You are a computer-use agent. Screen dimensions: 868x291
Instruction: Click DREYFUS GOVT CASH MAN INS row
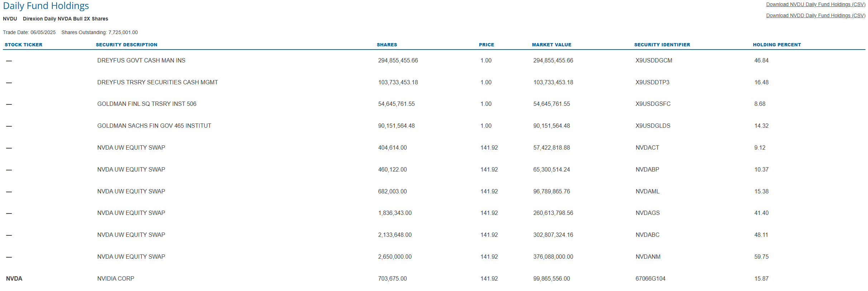[x=141, y=61]
